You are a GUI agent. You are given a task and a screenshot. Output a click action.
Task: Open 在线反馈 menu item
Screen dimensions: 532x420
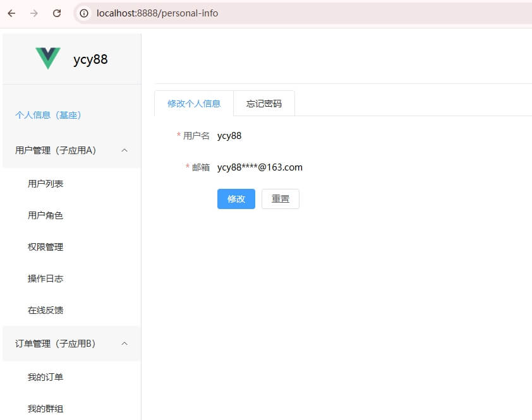45,310
